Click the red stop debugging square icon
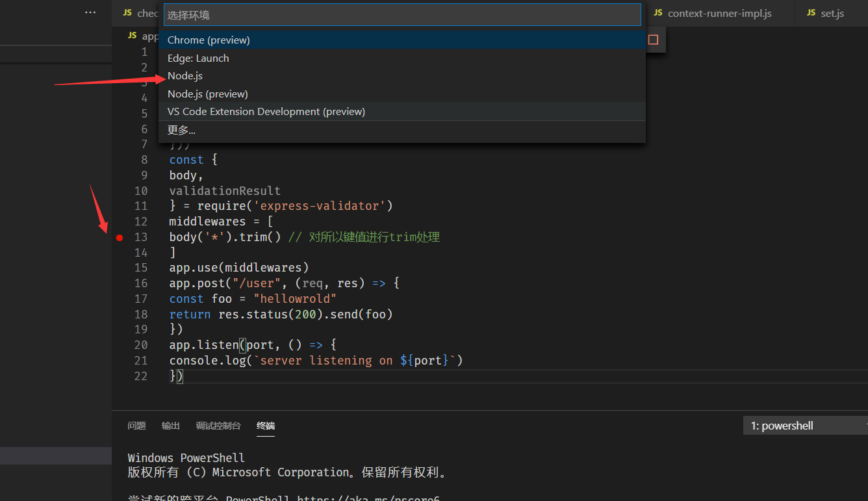 click(x=653, y=40)
